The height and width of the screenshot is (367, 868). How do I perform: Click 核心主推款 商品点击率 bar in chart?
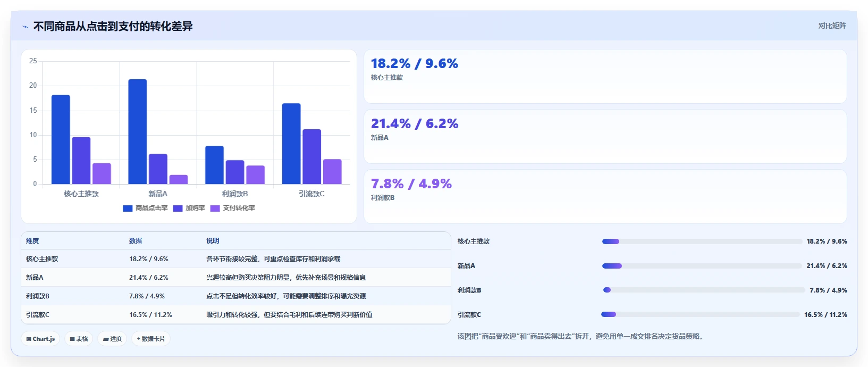[61, 139]
